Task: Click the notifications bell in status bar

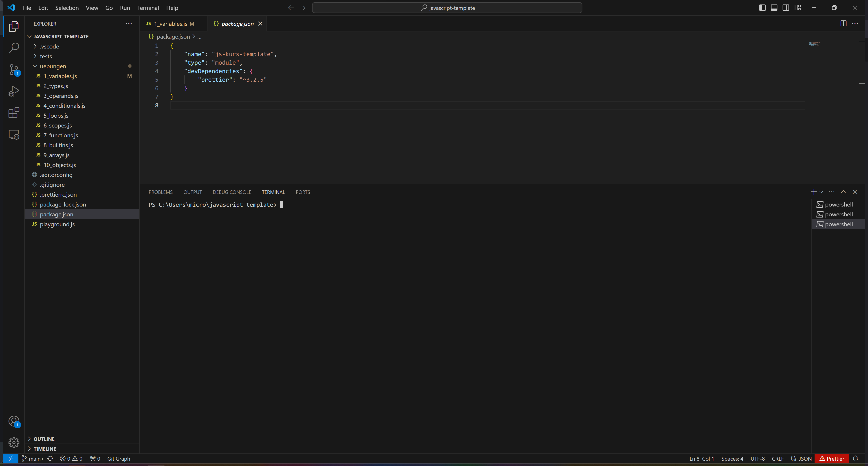Action: (x=855, y=459)
